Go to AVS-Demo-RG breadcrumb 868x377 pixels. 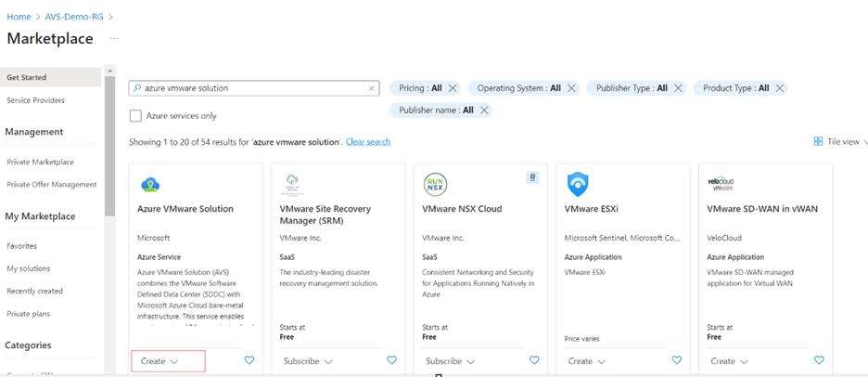pyautogui.click(x=75, y=17)
